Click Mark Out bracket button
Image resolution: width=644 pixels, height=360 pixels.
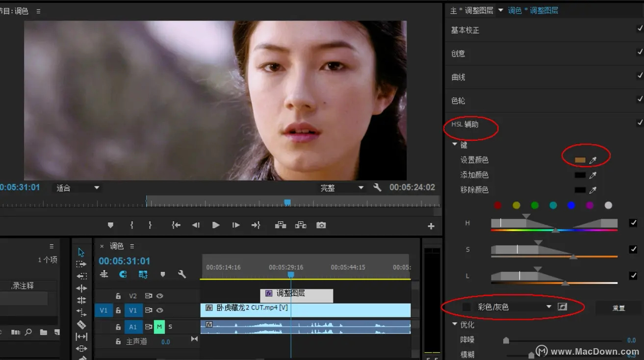pos(150,225)
